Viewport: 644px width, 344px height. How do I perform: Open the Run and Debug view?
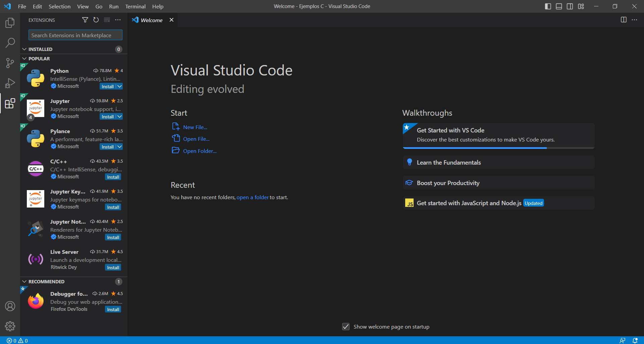[x=10, y=83]
